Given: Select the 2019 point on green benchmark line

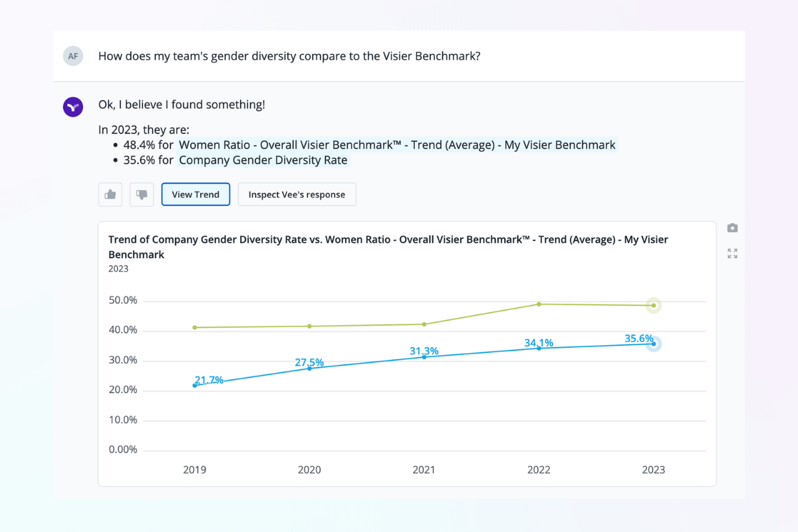Looking at the screenshot, I should pyautogui.click(x=195, y=327).
